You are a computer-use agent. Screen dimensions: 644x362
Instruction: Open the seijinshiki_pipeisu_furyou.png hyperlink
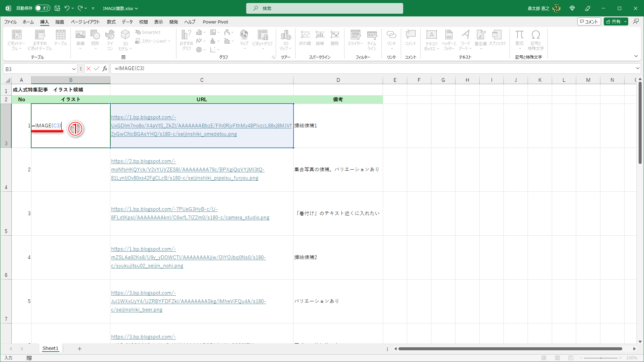point(188,169)
